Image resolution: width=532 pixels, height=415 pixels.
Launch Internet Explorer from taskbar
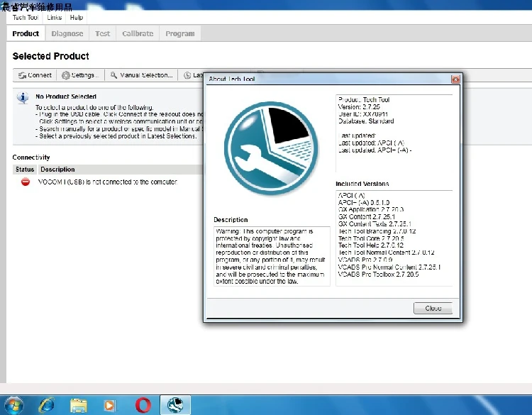[47, 404]
